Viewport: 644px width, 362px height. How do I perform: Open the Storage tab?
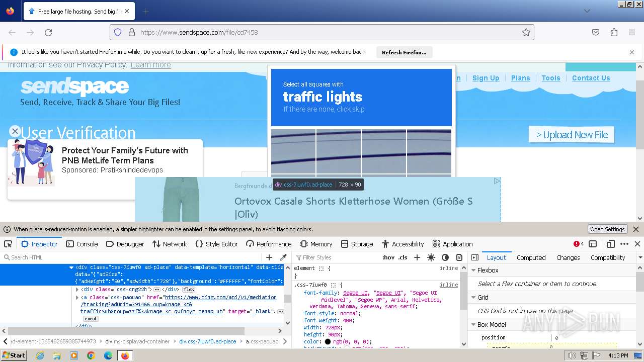pyautogui.click(x=357, y=244)
